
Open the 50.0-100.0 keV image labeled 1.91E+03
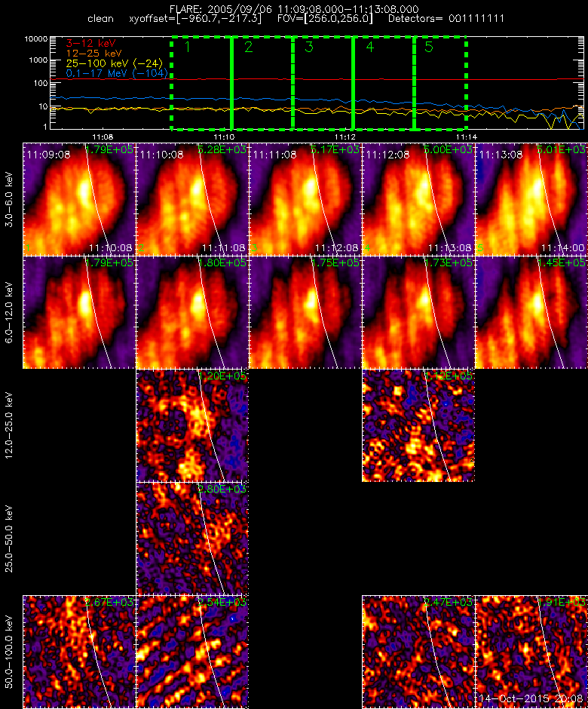[531, 652]
